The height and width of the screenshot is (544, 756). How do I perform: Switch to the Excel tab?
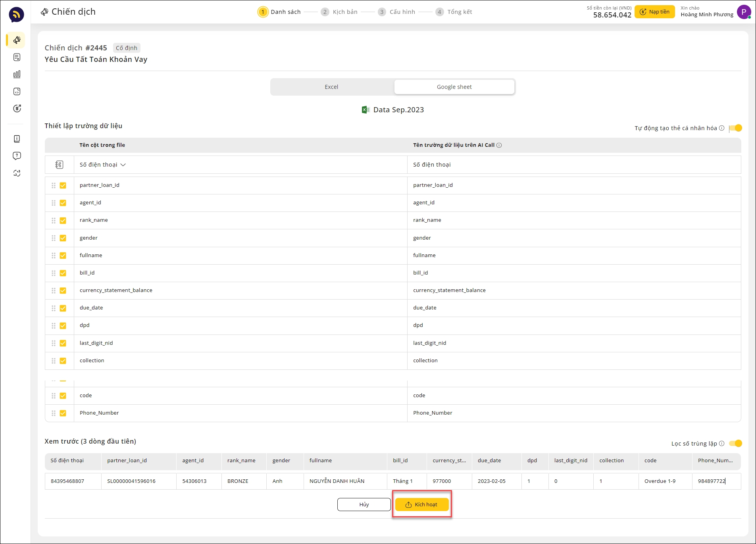point(331,87)
